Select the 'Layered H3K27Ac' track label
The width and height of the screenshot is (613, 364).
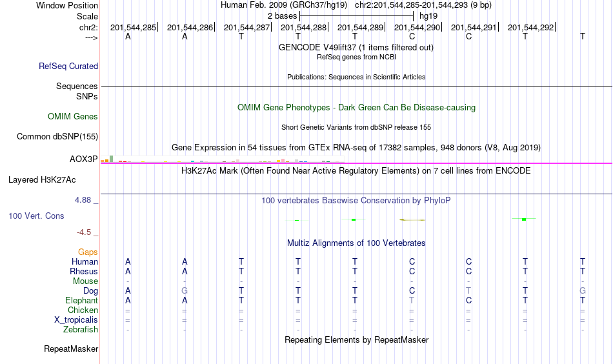pyautogui.click(x=42, y=180)
